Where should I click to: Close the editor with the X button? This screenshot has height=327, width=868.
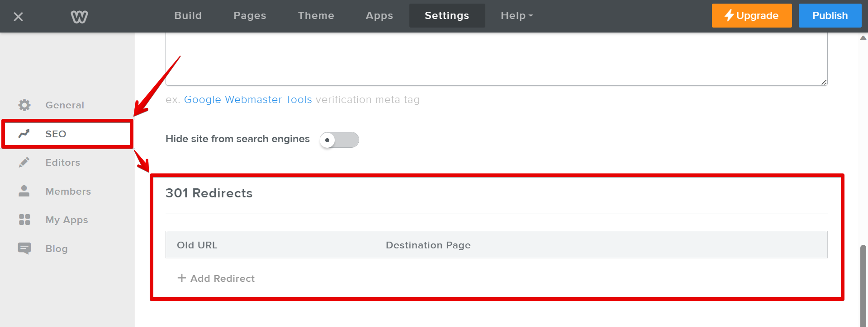[18, 17]
